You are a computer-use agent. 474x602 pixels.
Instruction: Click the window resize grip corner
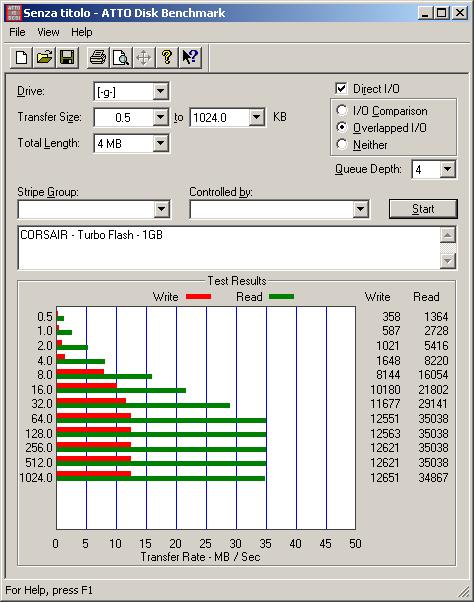(464, 592)
